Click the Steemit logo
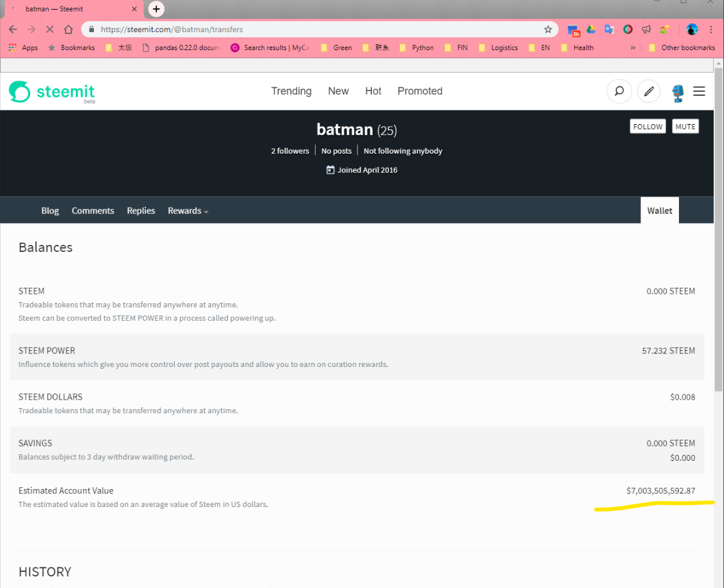 point(51,92)
